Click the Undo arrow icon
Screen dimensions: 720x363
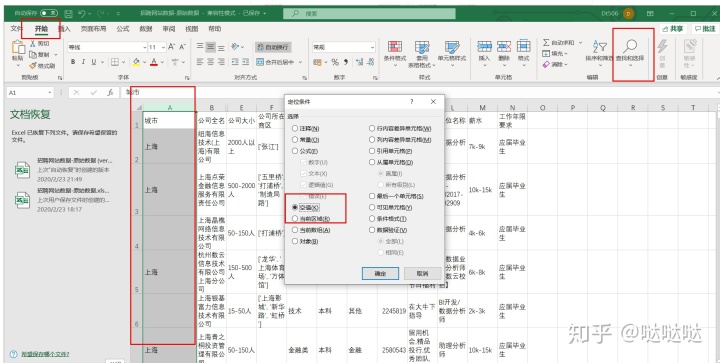coord(82,14)
